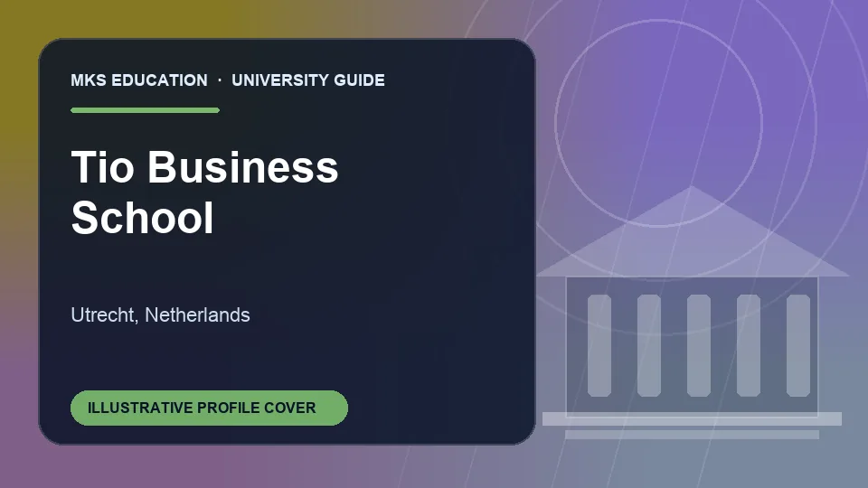
Task: Click the UNIVERSITY GUIDE label
Action: [x=308, y=80]
